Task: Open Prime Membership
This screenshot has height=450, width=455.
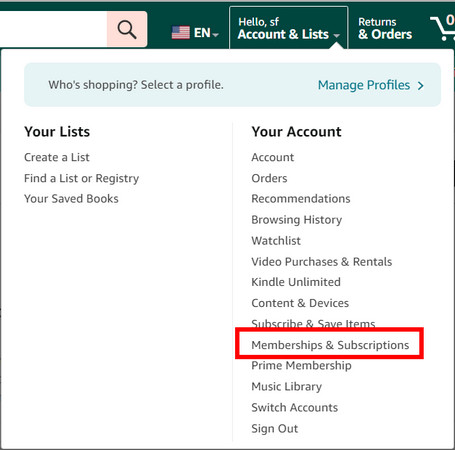Action: (x=301, y=366)
